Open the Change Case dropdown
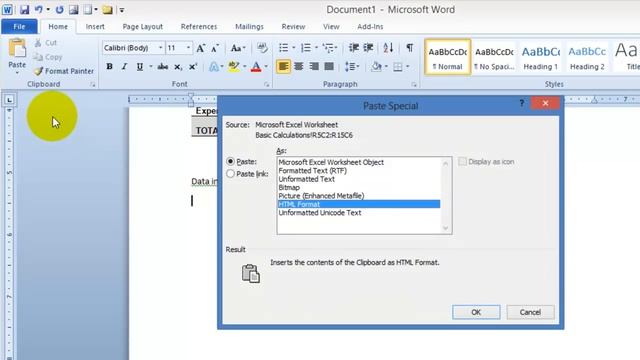This screenshot has height=360, width=640. (238, 48)
